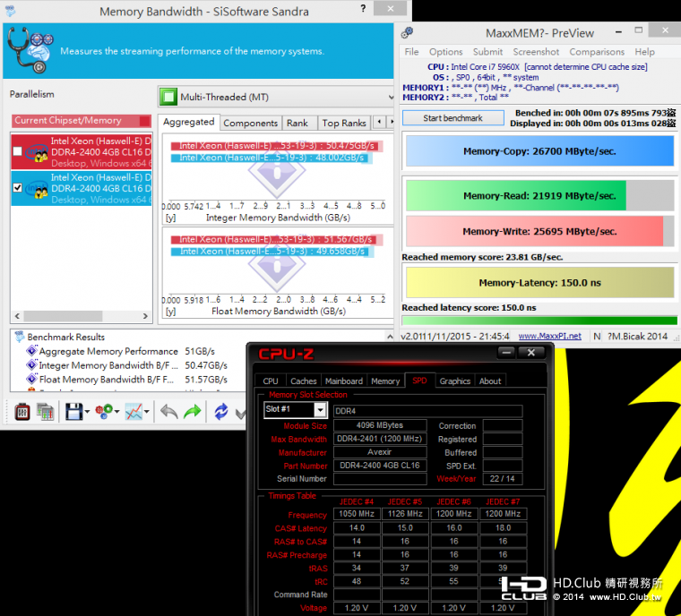Select Aggregate Memory Performance result row
The width and height of the screenshot is (681, 616).
[x=108, y=351]
